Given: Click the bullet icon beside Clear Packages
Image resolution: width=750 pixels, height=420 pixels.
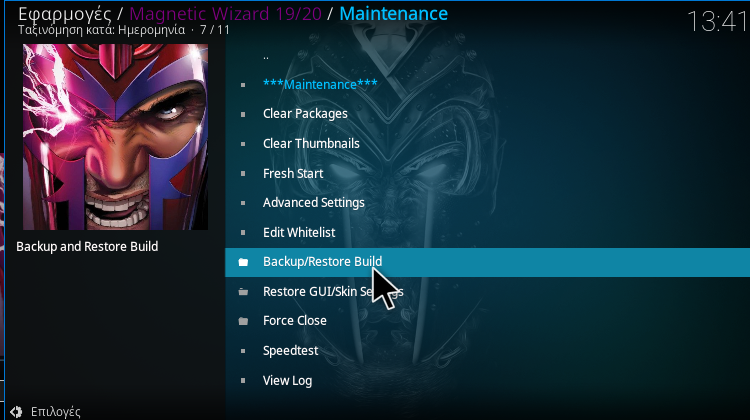Looking at the screenshot, I should point(243,114).
